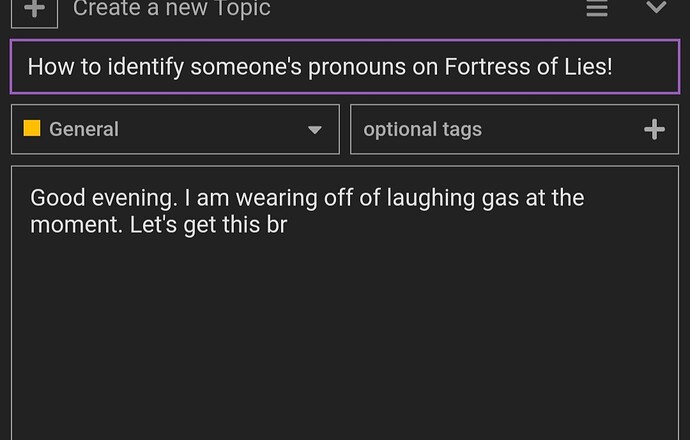This screenshot has height=440, width=690.
Task: Add a tag with the plus icon
Action: click(x=654, y=129)
